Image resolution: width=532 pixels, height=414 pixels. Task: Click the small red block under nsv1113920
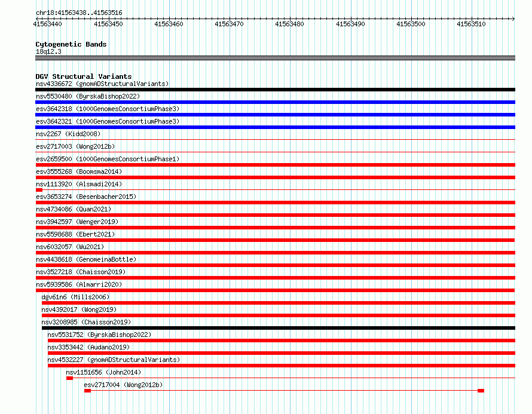point(39,190)
